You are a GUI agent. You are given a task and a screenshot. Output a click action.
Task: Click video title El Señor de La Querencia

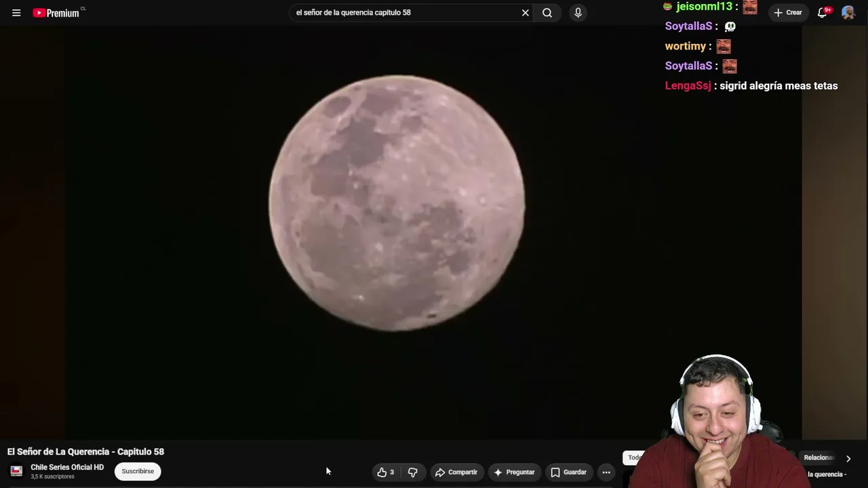(x=85, y=452)
